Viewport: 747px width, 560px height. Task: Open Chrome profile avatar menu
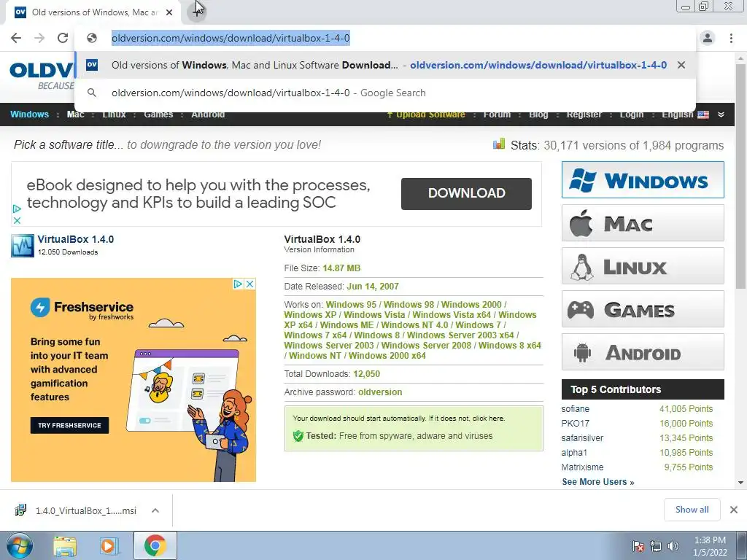pyautogui.click(x=708, y=38)
